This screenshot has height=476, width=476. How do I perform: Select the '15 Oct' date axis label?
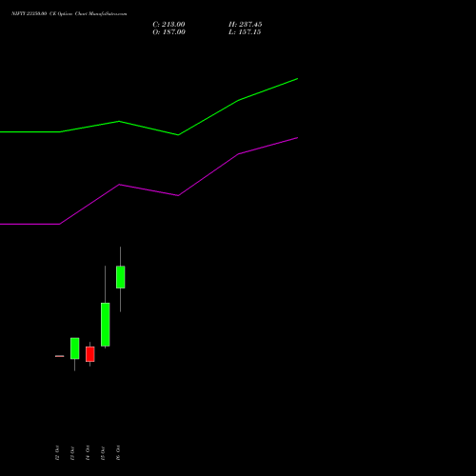tap(103, 453)
